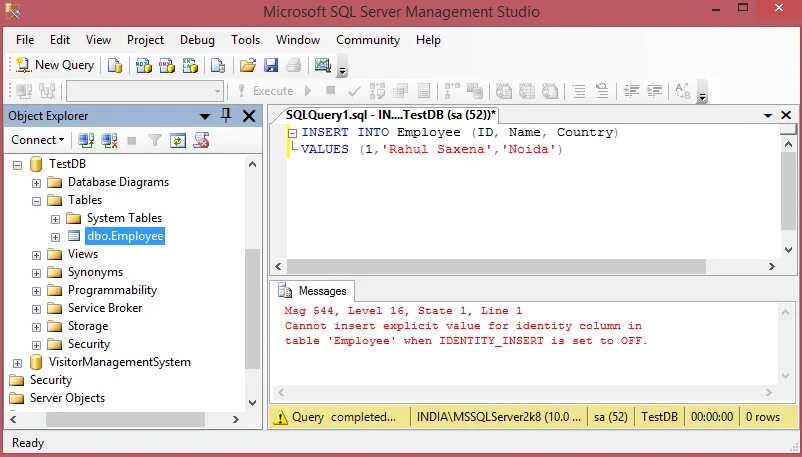Click Results to Grid icon
The image size is (802, 457).
[527, 91]
